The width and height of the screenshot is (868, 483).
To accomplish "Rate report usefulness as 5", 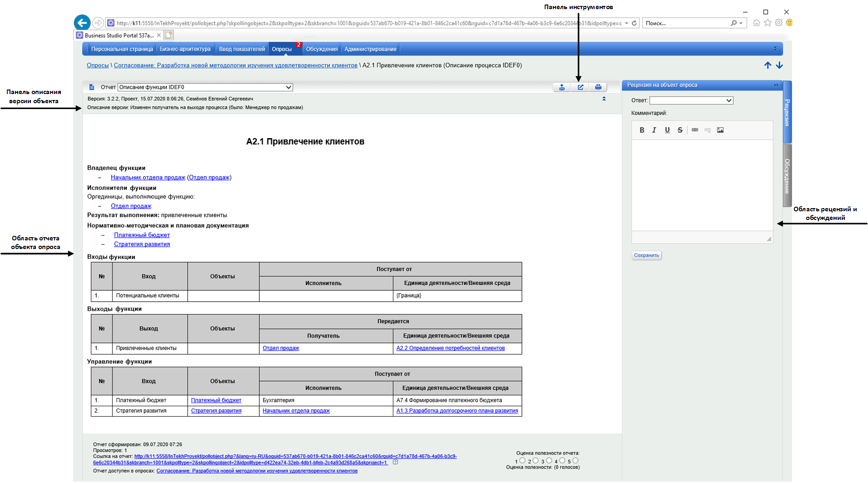I will pos(575,461).
